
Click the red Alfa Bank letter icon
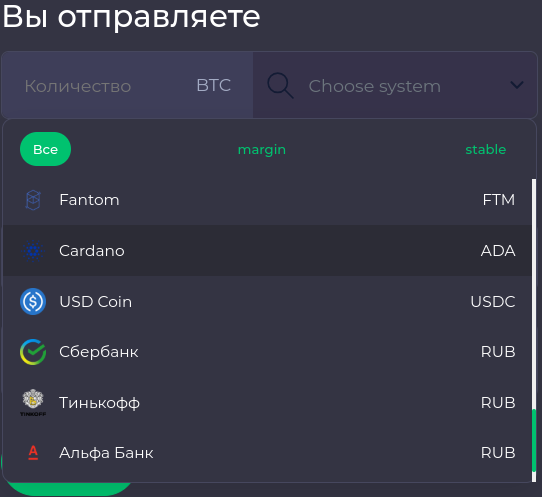point(33,453)
